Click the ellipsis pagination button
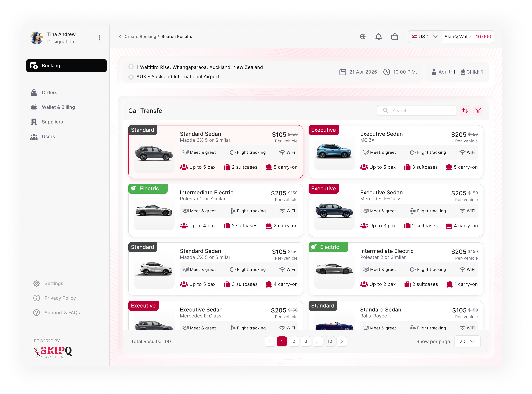The width and height of the screenshot is (532, 394). tap(318, 341)
